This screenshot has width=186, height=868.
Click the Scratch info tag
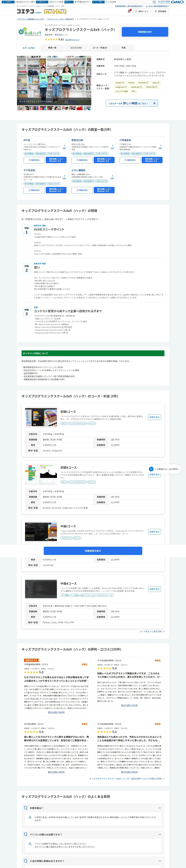(120, 83)
